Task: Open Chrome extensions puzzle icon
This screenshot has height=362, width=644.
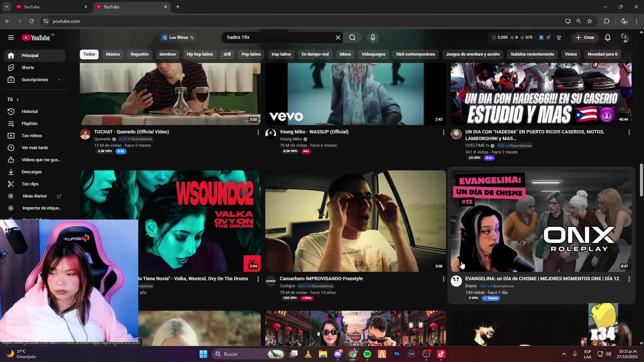Action: tap(606, 21)
